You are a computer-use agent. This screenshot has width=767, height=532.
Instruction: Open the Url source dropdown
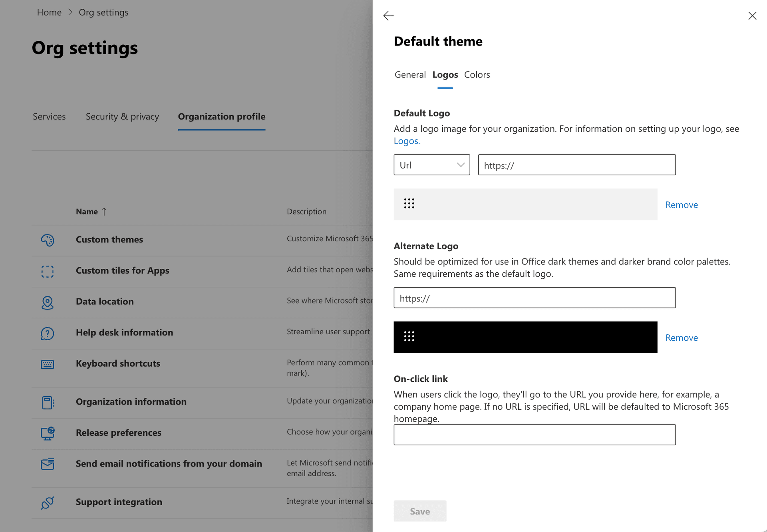[x=431, y=165]
